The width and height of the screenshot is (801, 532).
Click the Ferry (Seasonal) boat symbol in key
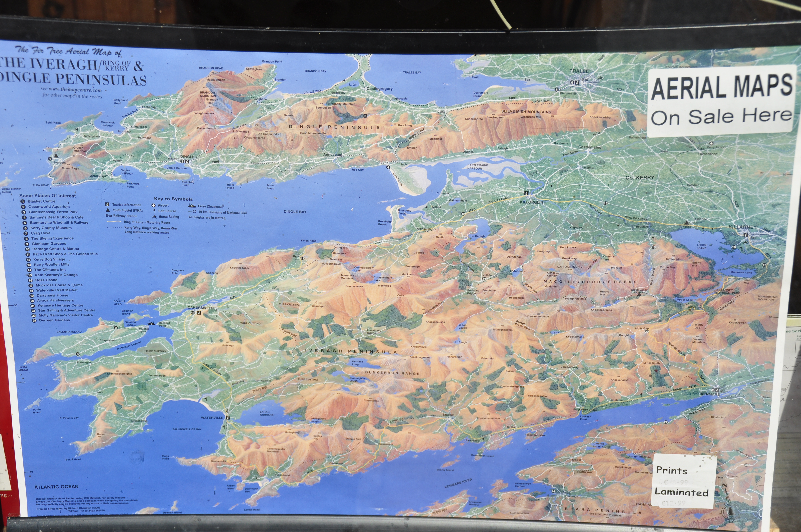[192, 206]
